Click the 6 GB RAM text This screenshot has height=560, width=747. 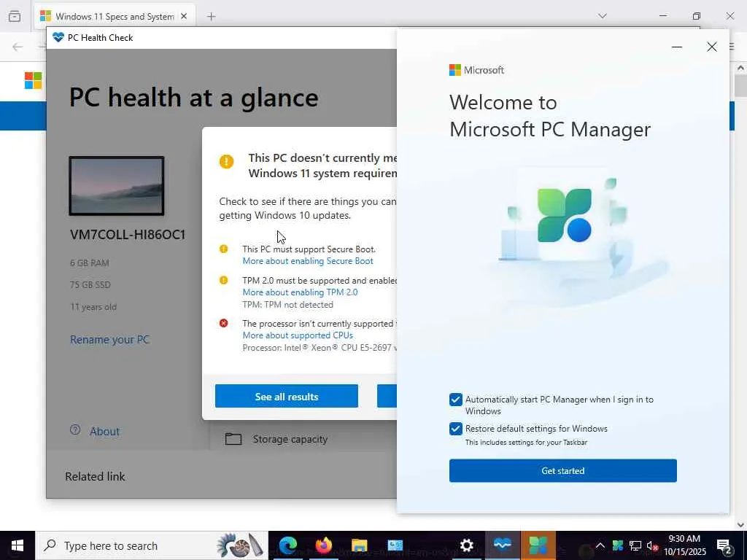tap(90, 262)
